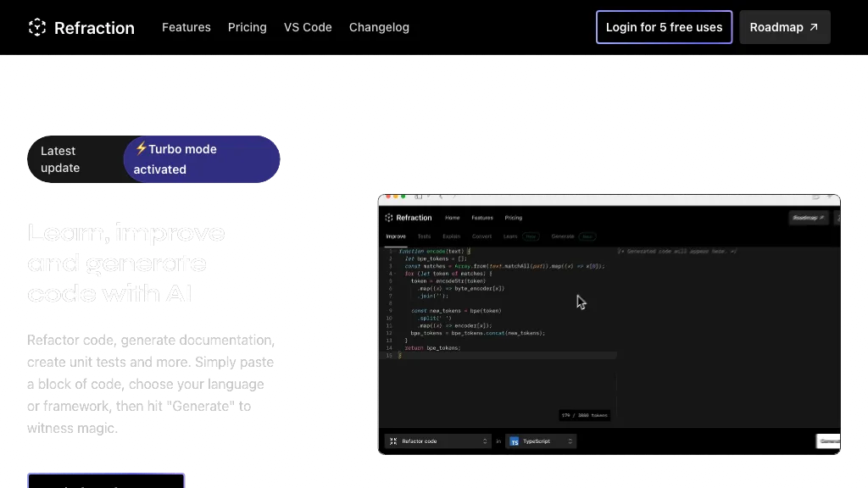868x488 pixels.
Task: Click the arrow icon on Roadmap button
Action: 814,27
